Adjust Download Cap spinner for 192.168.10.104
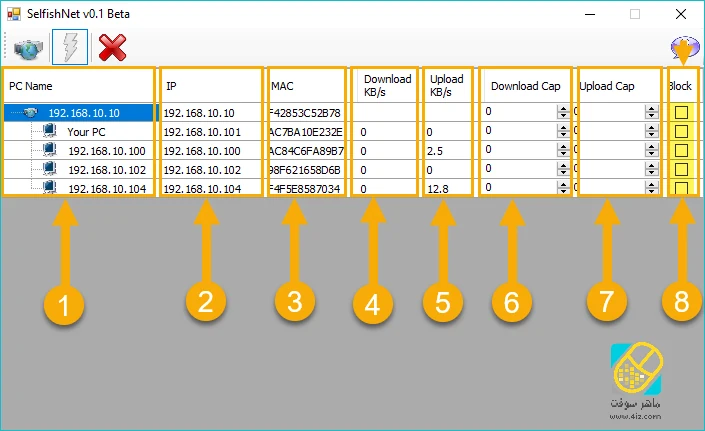 pos(562,187)
